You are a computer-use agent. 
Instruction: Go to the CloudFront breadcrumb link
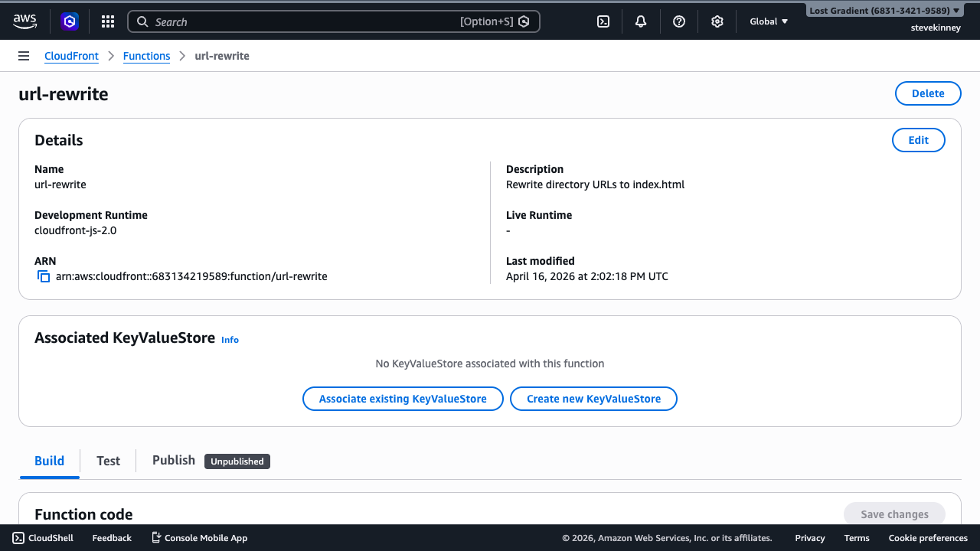[x=71, y=56]
